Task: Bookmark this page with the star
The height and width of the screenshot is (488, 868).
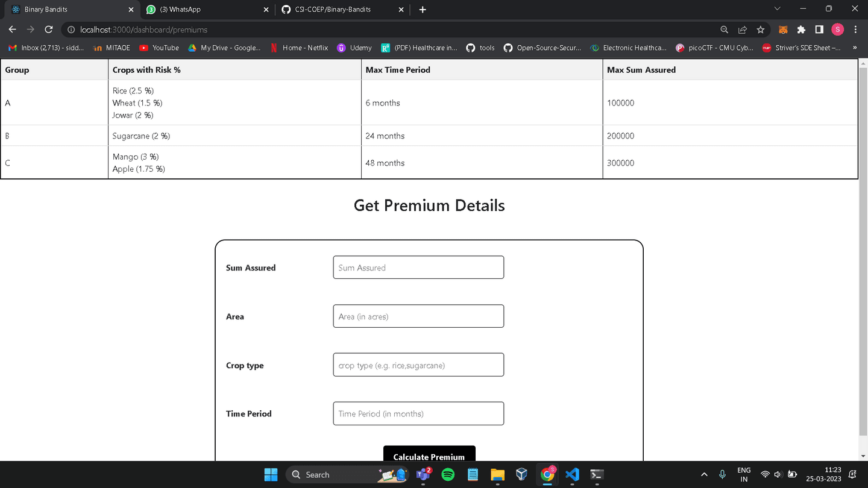Action: click(x=761, y=30)
